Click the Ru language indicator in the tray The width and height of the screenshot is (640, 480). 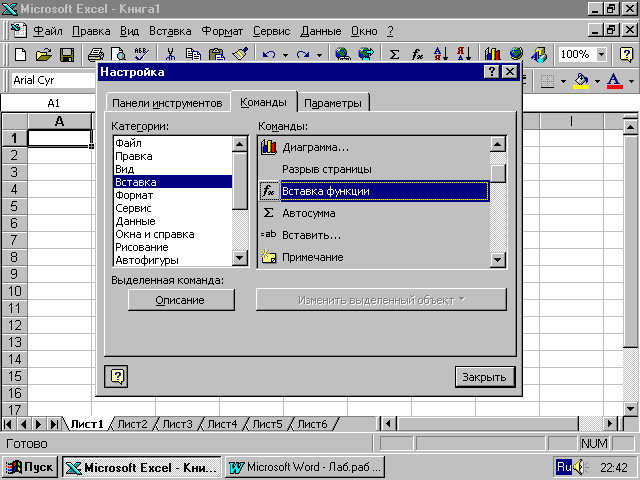564,467
